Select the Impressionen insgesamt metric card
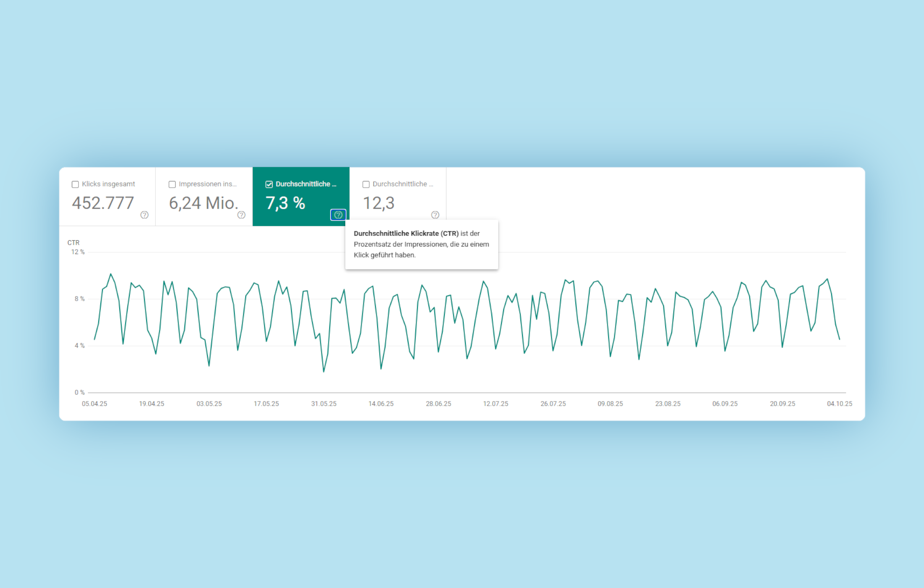Screen dimensions: 924x588 (204, 197)
